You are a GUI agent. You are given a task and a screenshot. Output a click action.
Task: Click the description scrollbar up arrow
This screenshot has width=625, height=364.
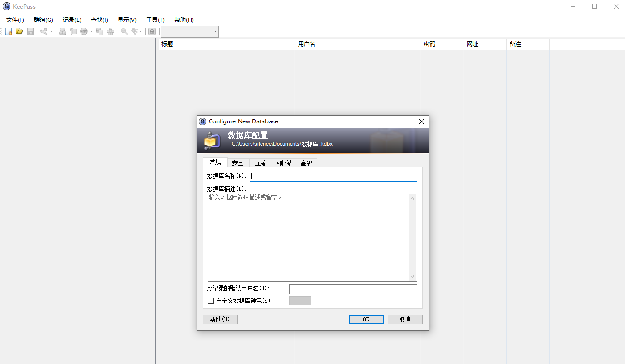tap(413, 198)
